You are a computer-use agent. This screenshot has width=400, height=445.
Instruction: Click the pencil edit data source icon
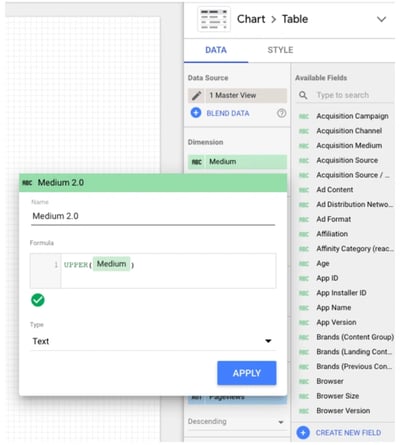[x=196, y=96]
